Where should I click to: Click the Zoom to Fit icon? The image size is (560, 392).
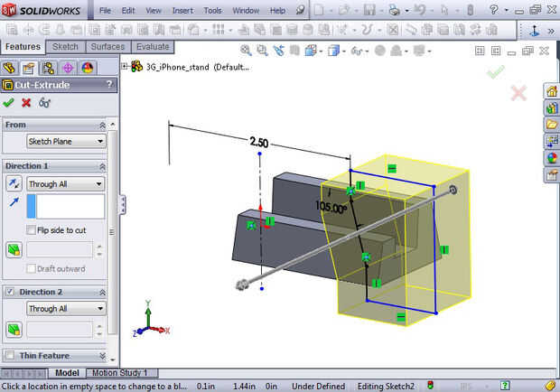246,51
